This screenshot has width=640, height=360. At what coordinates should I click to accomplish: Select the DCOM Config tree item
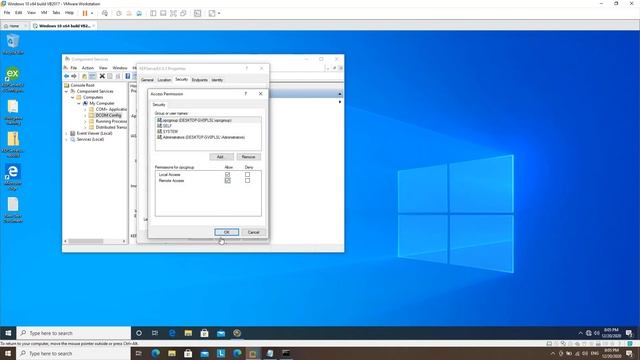click(109, 116)
